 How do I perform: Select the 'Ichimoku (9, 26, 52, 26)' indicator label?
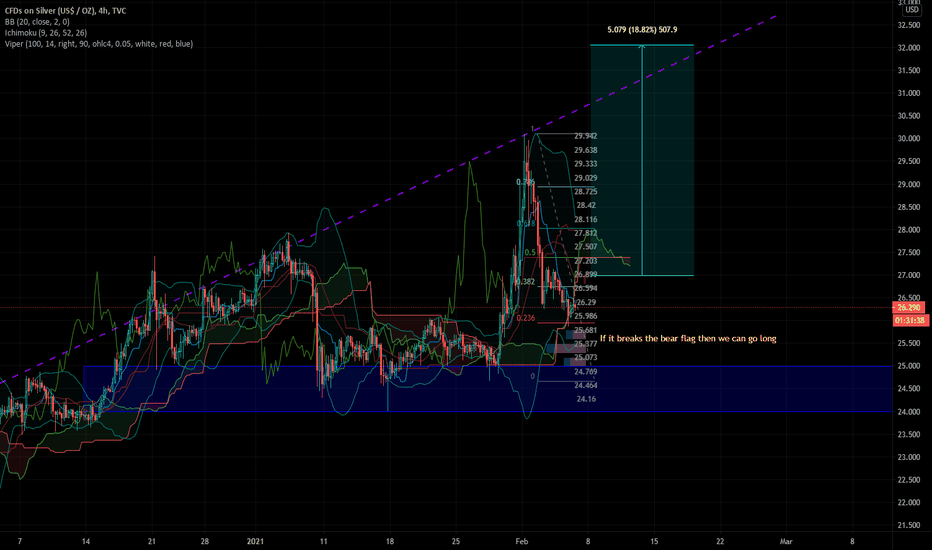[46, 33]
